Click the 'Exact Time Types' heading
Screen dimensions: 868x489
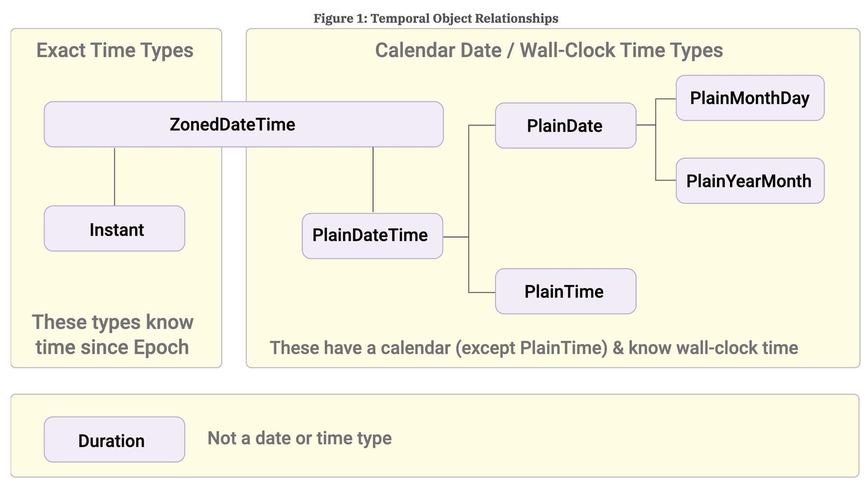pos(115,50)
